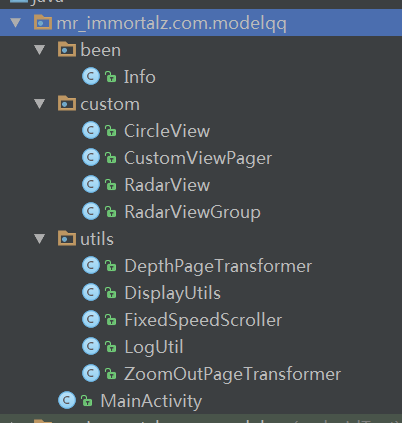
Task: Collapse the mr_immortalz.com.modelqq package
Action: [x=16, y=22]
